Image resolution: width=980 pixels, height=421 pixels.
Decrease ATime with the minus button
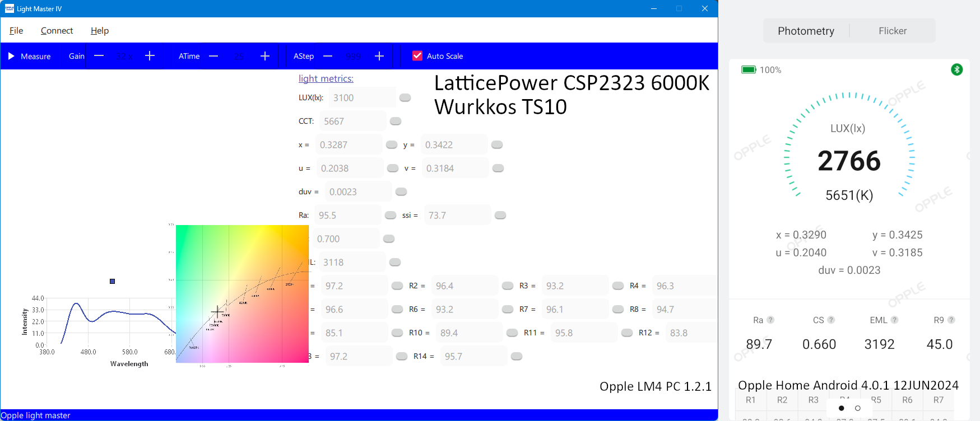click(213, 56)
